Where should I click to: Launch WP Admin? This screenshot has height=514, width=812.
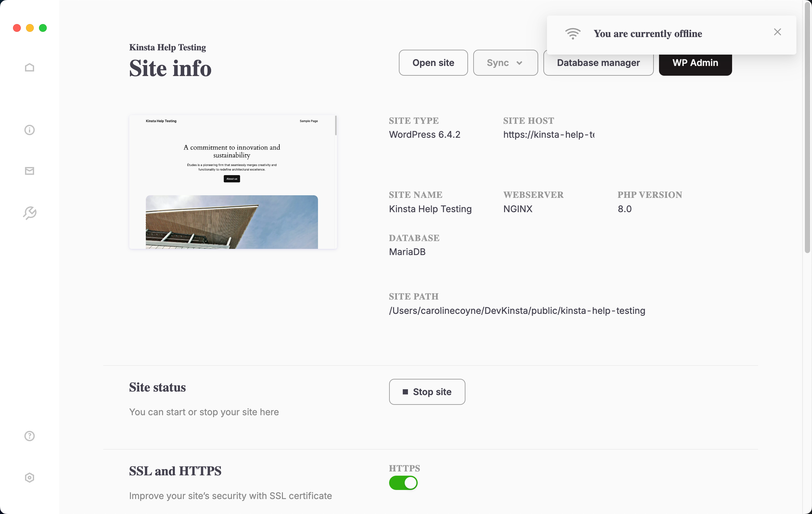pos(695,63)
